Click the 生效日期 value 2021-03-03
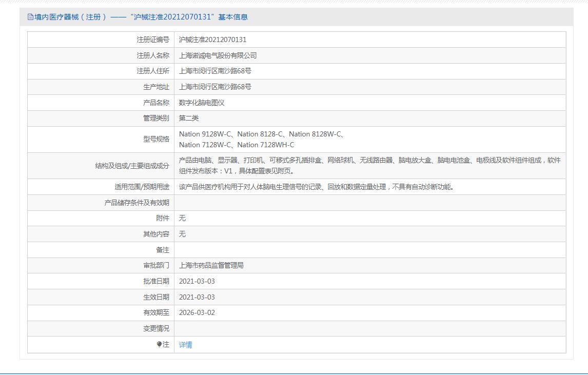The image size is (588, 375). (x=197, y=297)
